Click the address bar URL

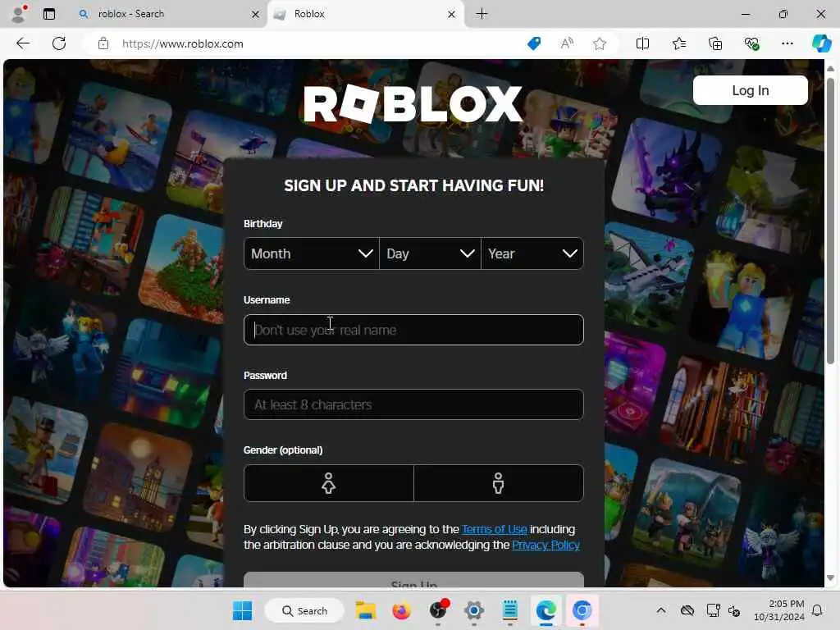click(x=183, y=44)
